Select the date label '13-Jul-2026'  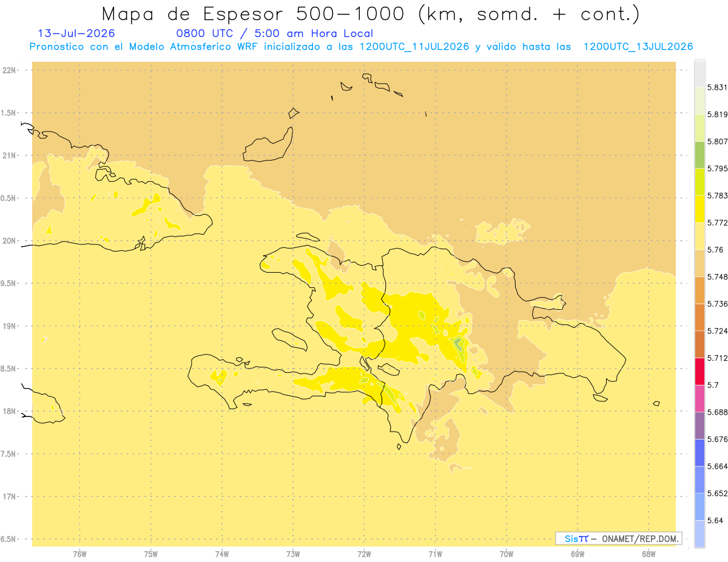tap(76, 33)
